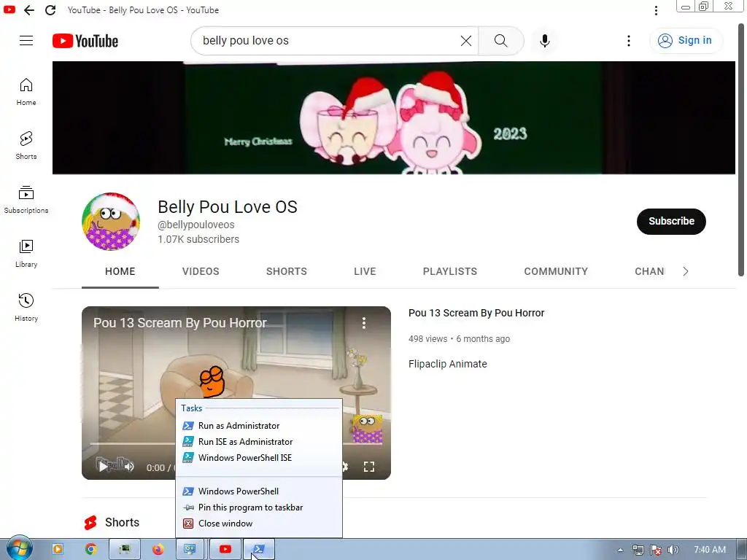Click browser back arrow

[x=29, y=10]
